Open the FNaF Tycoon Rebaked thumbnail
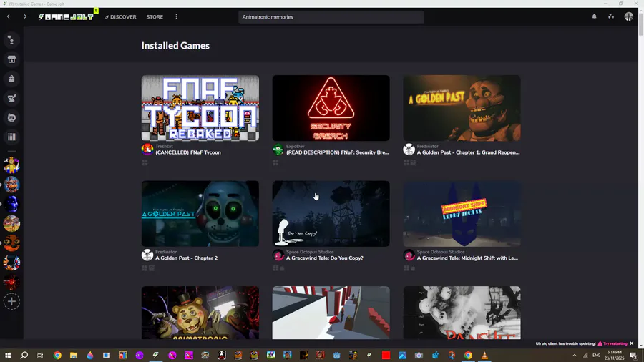The image size is (644, 362). click(x=200, y=108)
